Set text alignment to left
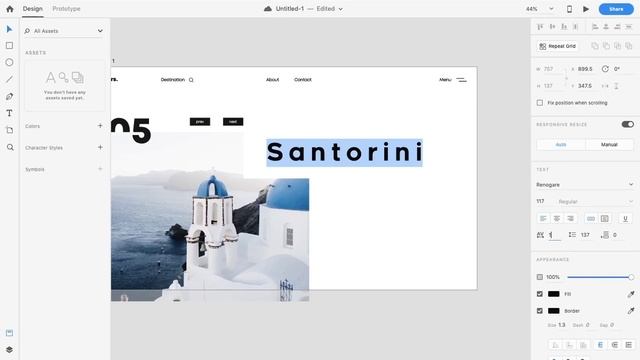Image resolution: width=640 pixels, height=360 pixels. (543, 219)
